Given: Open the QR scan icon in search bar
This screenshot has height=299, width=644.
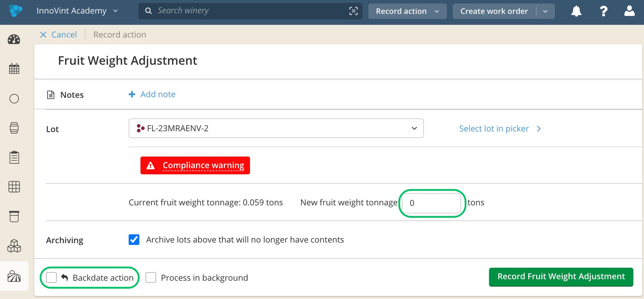Looking at the screenshot, I should pos(353,11).
